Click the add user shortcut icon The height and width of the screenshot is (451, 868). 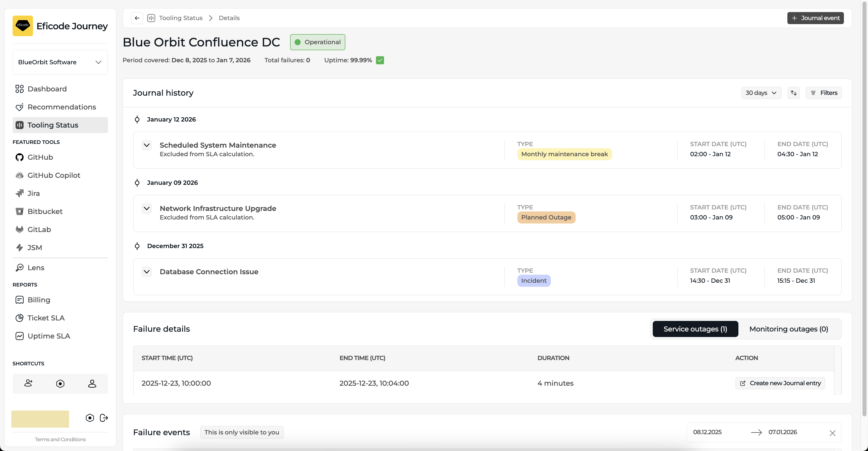pyautogui.click(x=28, y=383)
